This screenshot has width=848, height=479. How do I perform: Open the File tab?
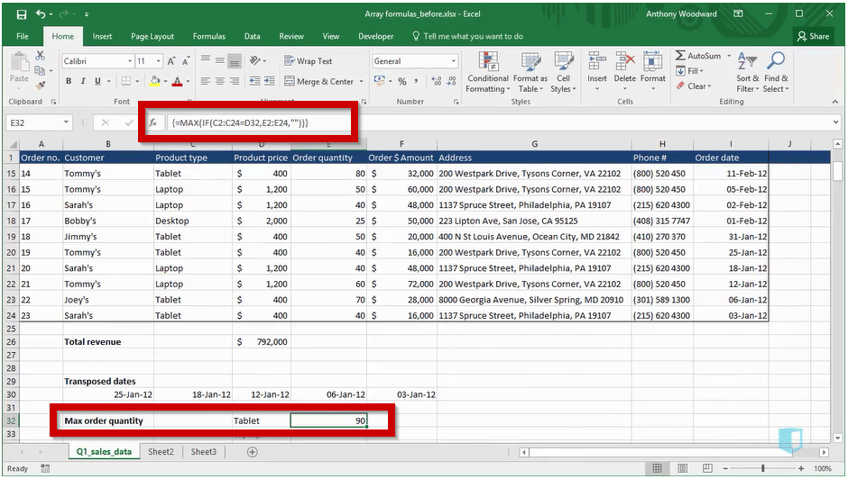pyautogui.click(x=22, y=36)
